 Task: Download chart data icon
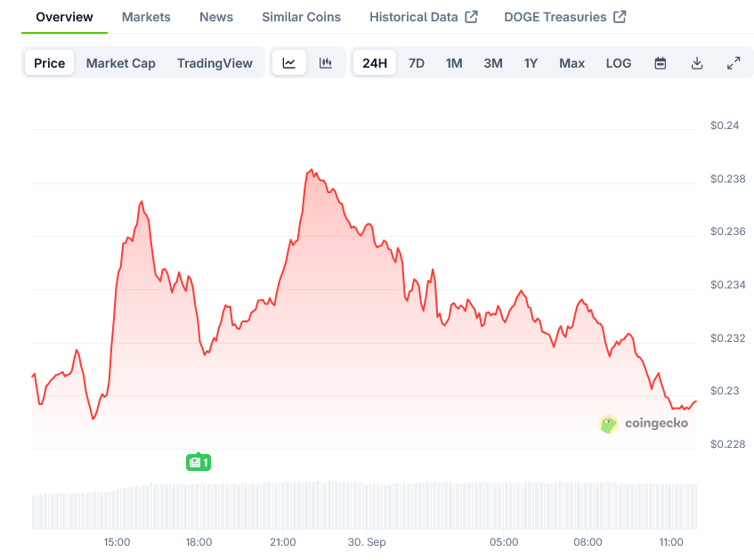click(697, 63)
